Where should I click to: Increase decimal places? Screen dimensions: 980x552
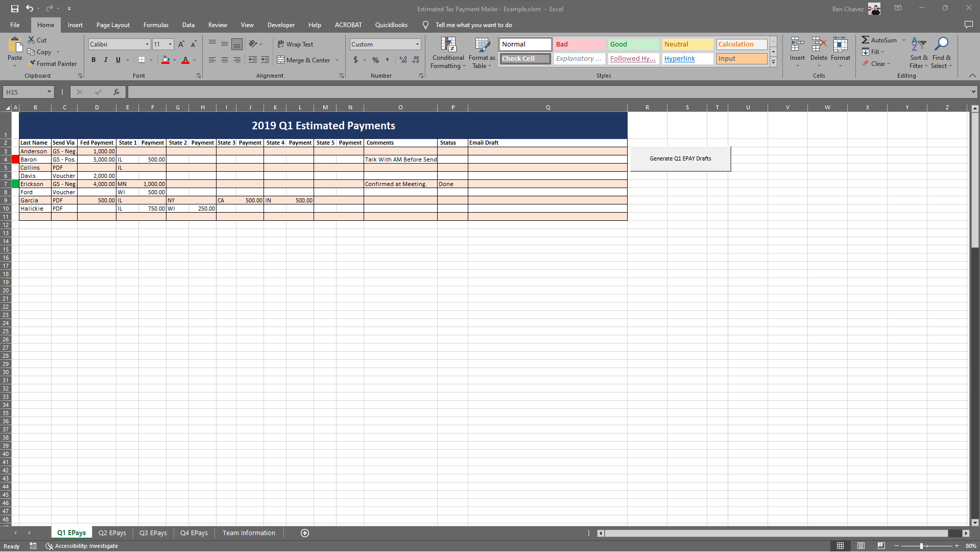point(403,60)
